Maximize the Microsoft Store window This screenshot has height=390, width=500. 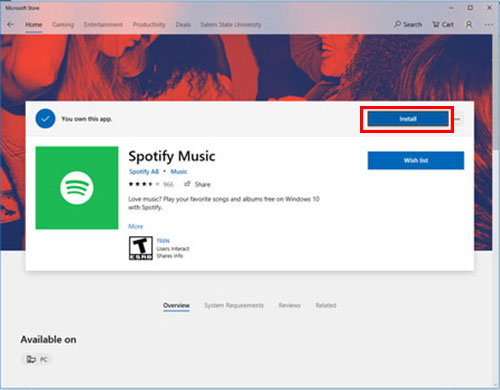pos(470,8)
